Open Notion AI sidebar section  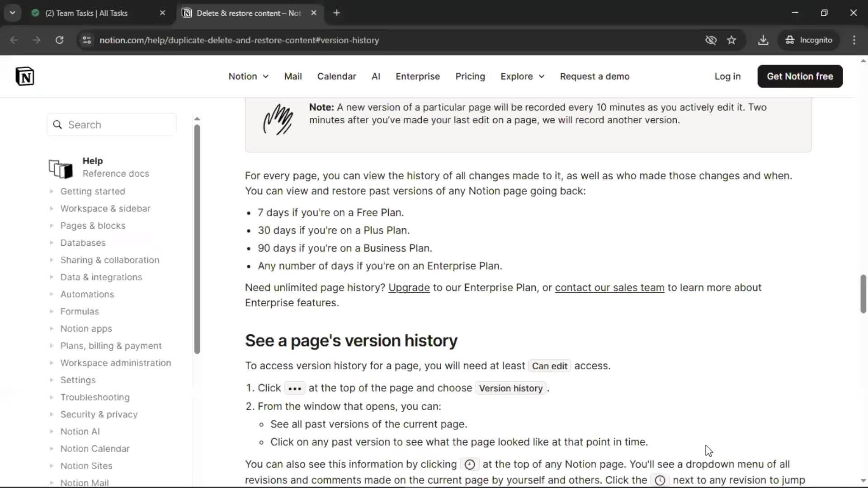point(80,432)
